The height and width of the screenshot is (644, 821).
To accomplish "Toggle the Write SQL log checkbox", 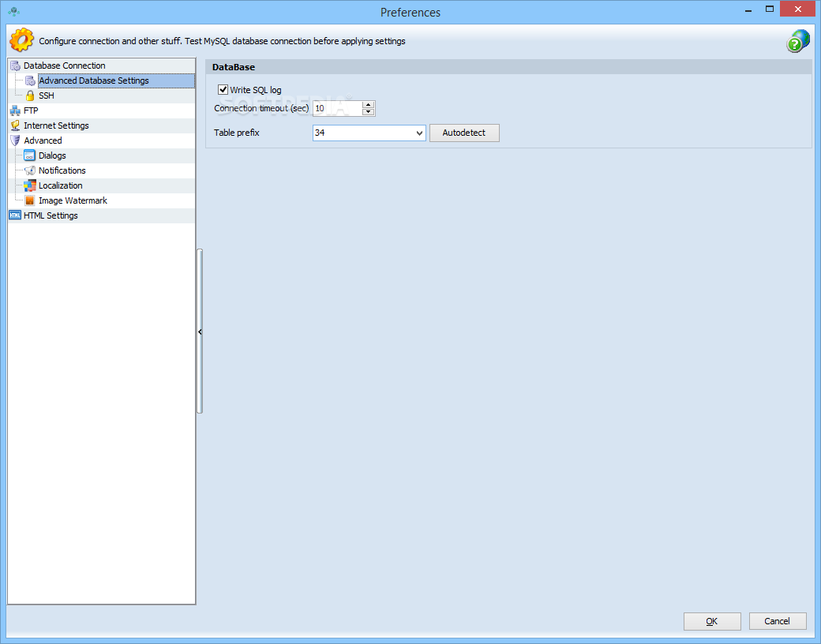I will pyautogui.click(x=223, y=89).
